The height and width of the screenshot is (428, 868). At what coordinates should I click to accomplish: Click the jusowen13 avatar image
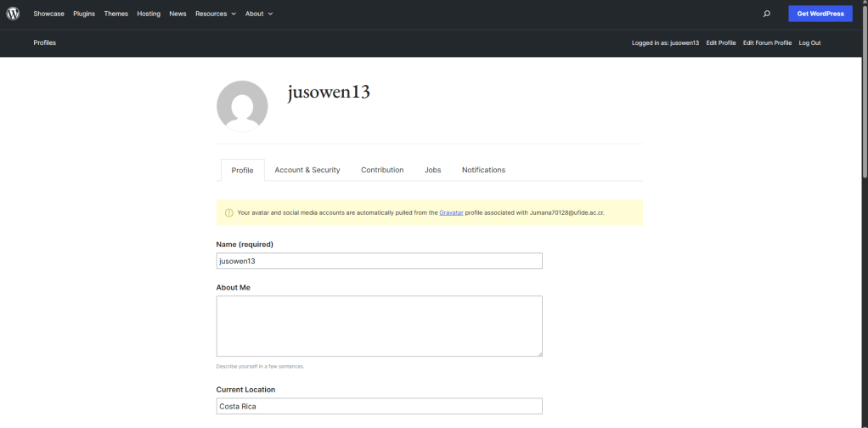(242, 106)
